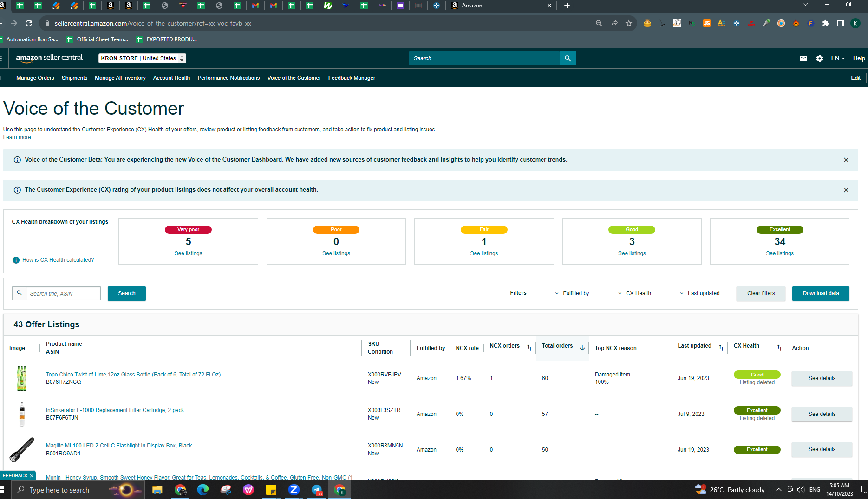Close the Amazon browser tab
The height and width of the screenshot is (499, 868).
pyautogui.click(x=549, y=6)
